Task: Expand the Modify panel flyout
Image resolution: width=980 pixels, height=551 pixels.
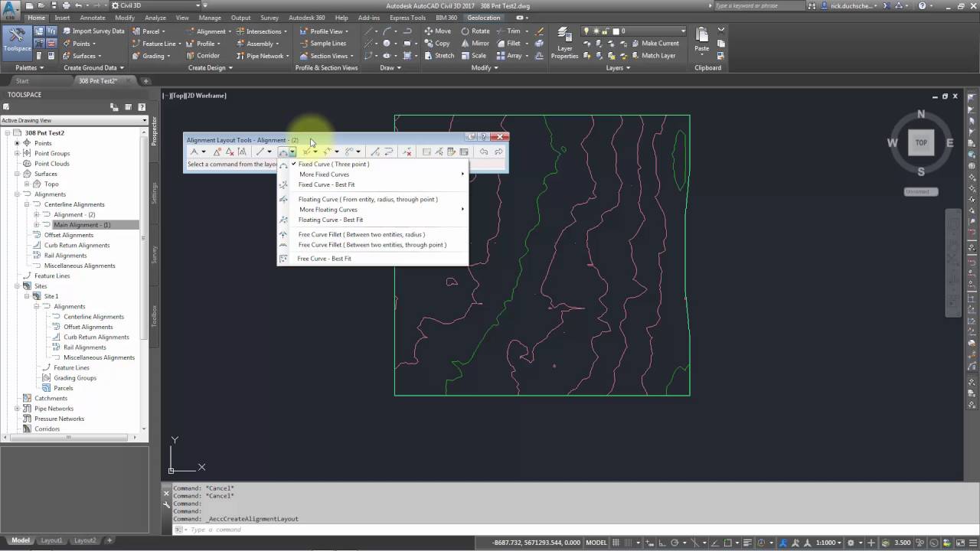Action: [485, 67]
